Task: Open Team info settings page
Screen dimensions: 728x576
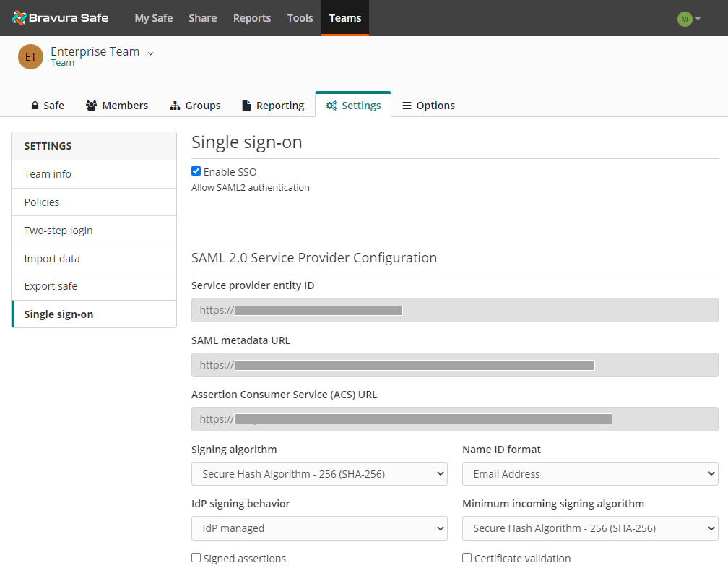Action: point(94,174)
